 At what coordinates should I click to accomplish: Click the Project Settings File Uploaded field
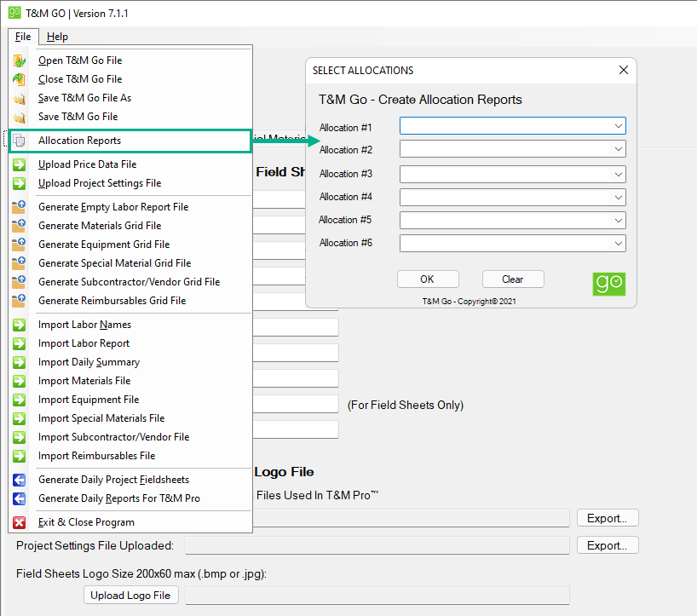point(377,545)
